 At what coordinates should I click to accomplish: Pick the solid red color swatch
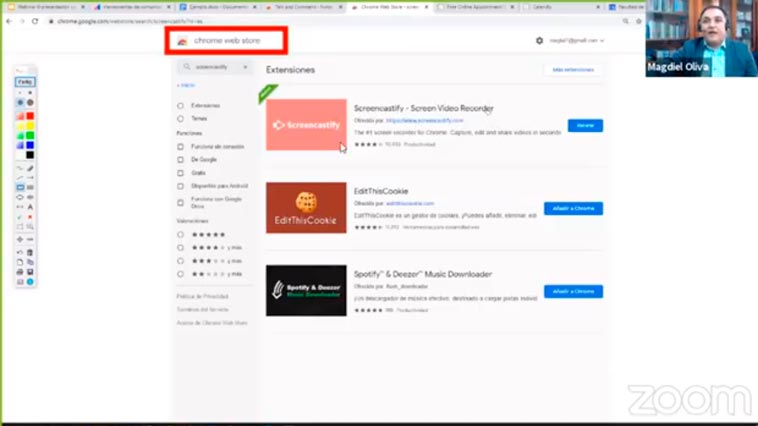[x=30, y=116]
